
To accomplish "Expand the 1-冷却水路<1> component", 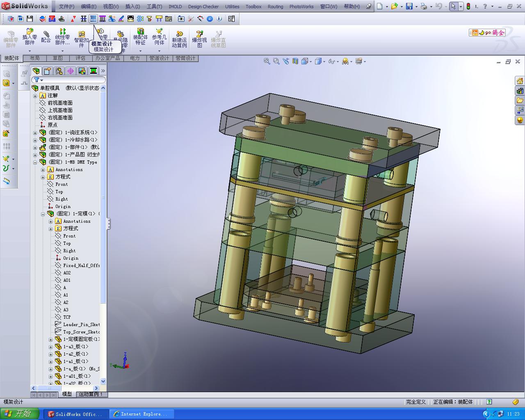I will [35, 140].
